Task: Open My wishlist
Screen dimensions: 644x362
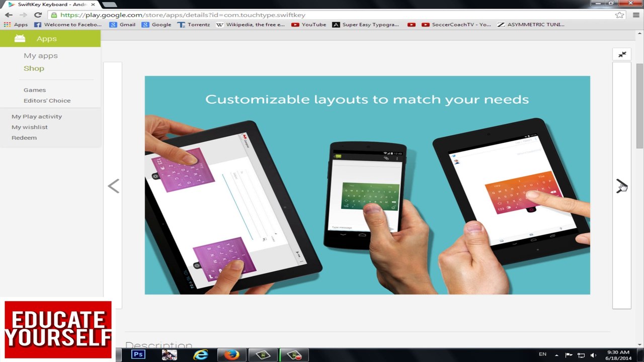Action: click(x=30, y=127)
